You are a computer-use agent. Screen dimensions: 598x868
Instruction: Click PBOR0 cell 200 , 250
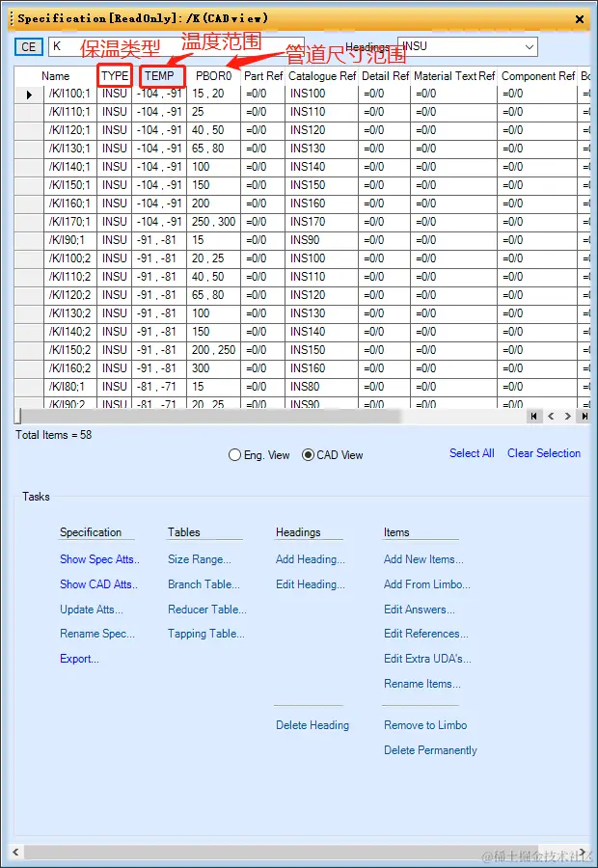pyautogui.click(x=214, y=350)
